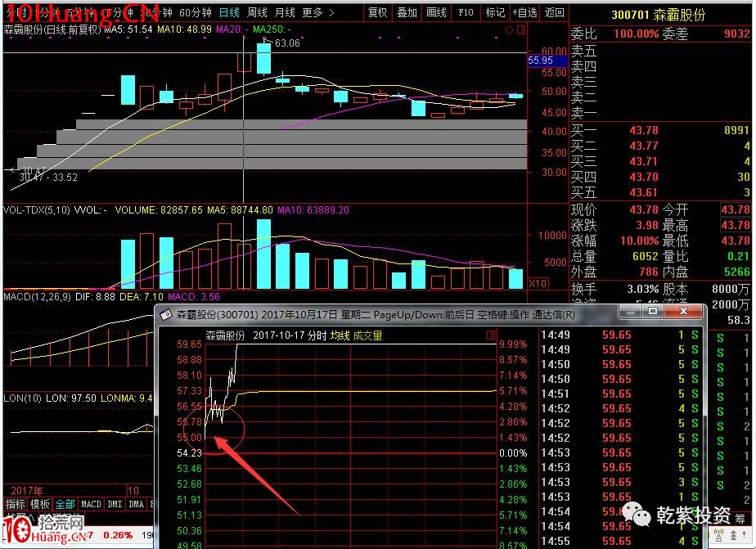Click the 叠加 overlay button
Viewport: 756px width, 549px height.
click(407, 12)
